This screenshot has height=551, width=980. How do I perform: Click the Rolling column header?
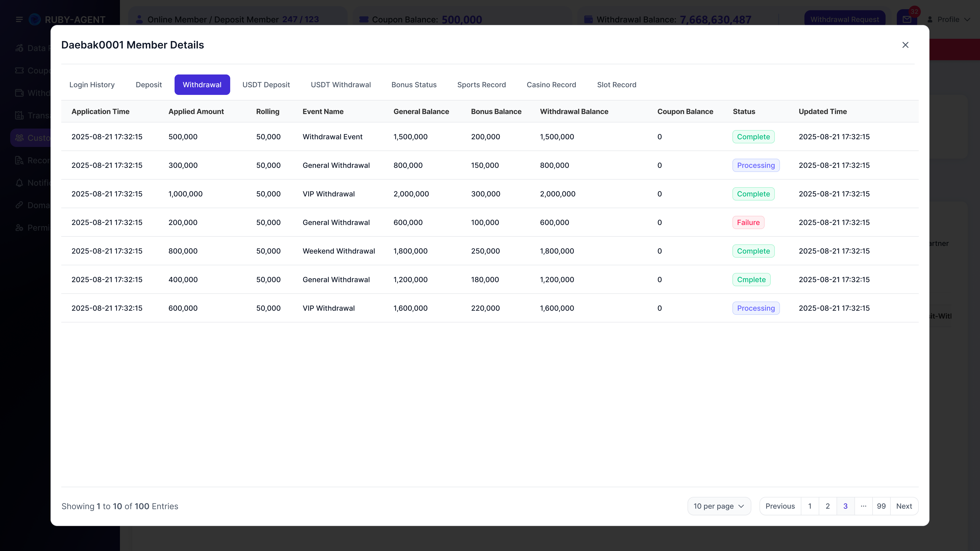[x=267, y=111]
